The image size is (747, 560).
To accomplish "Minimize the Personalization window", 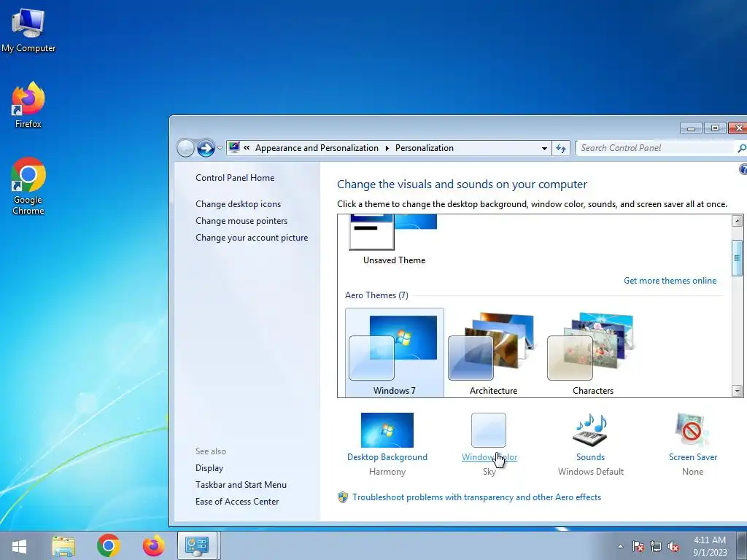I will 692,128.
